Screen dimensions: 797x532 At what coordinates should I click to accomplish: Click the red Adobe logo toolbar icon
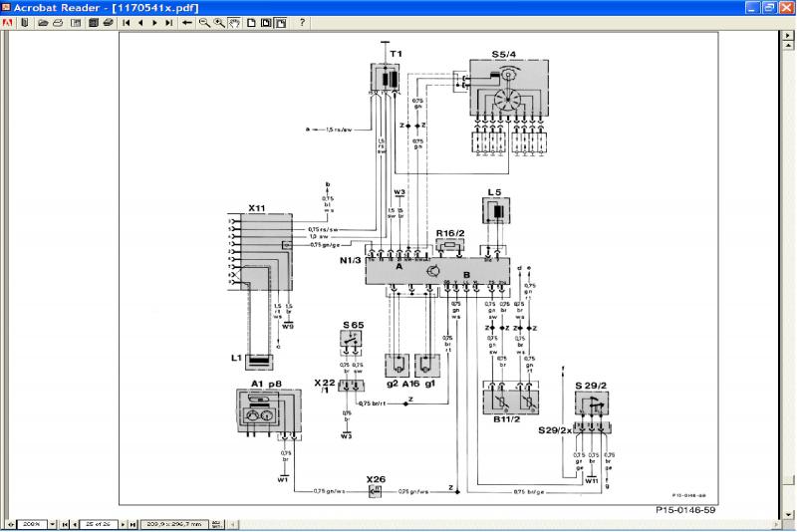coord(7,23)
